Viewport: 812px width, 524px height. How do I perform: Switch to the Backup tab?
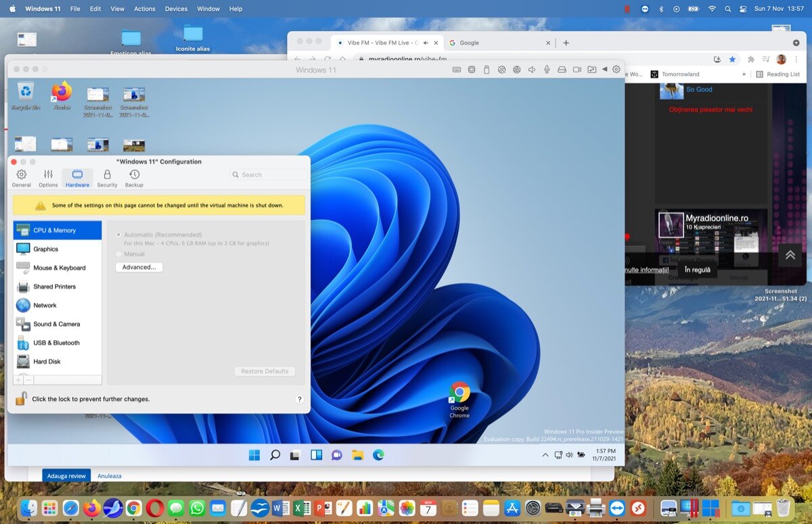(x=134, y=178)
